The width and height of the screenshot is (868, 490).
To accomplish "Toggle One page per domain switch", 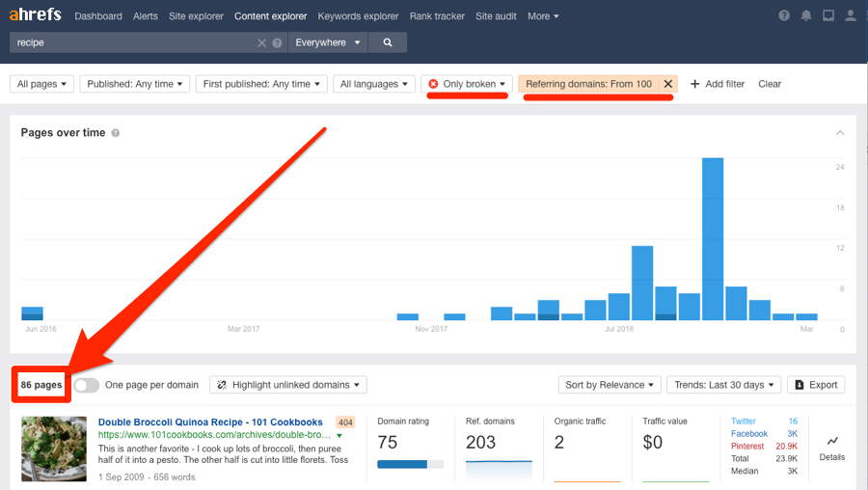I will [87, 385].
